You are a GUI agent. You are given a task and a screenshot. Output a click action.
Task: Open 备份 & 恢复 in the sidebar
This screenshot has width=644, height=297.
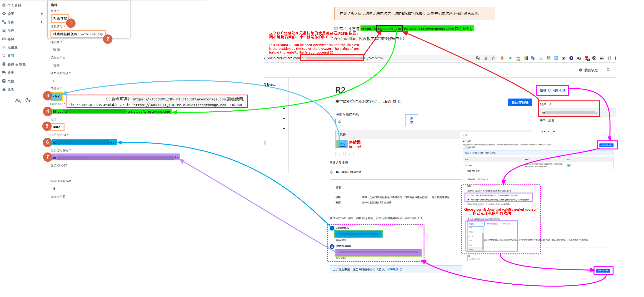[x=14, y=64]
